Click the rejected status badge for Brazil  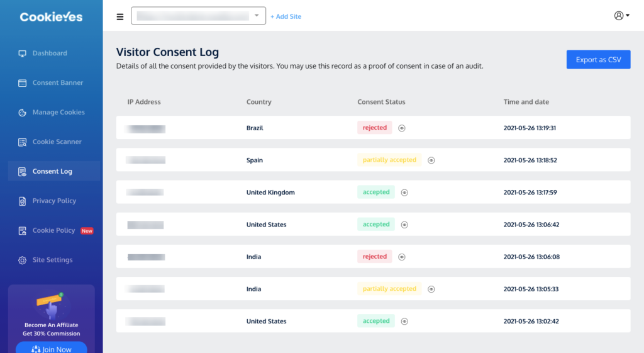coord(375,128)
